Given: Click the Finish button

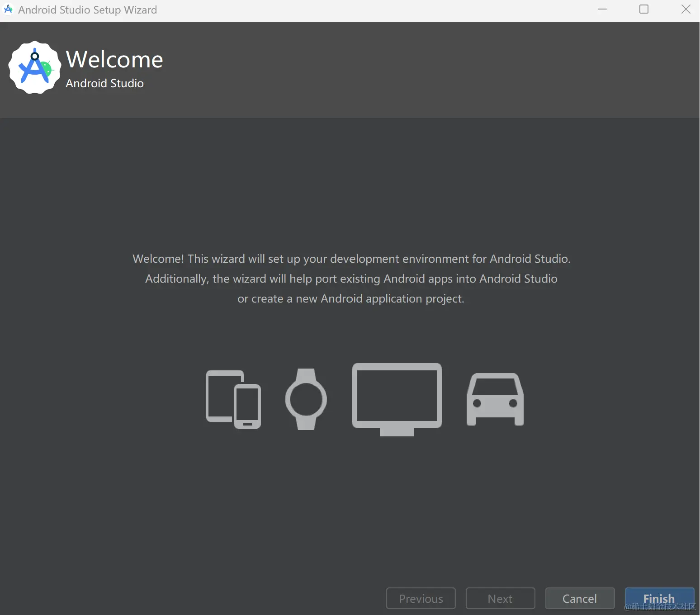Looking at the screenshot, I should (x=659, y=599).
